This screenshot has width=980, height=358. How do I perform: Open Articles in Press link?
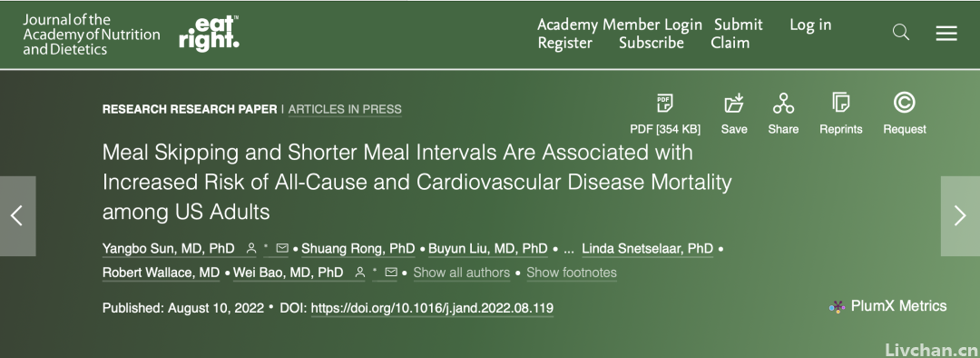[345, 109]
